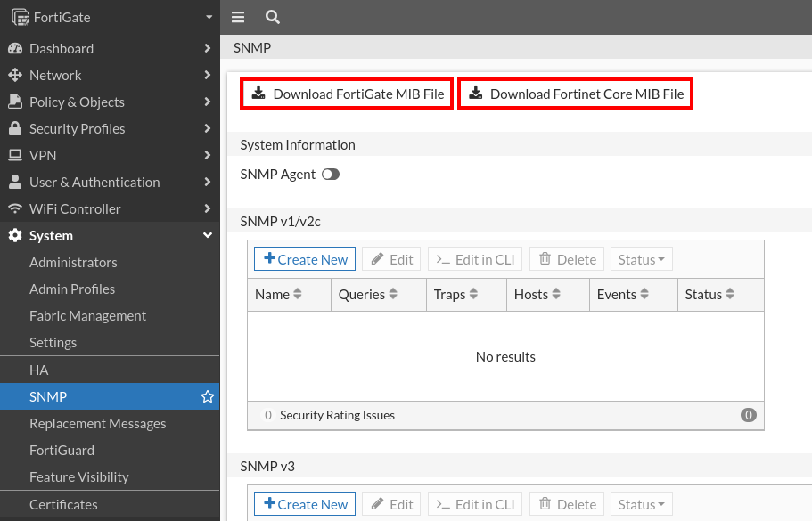This screenshot has width=812, height=521.
Task: Open the FortiGate dropdown arrow
Action: 209,17
